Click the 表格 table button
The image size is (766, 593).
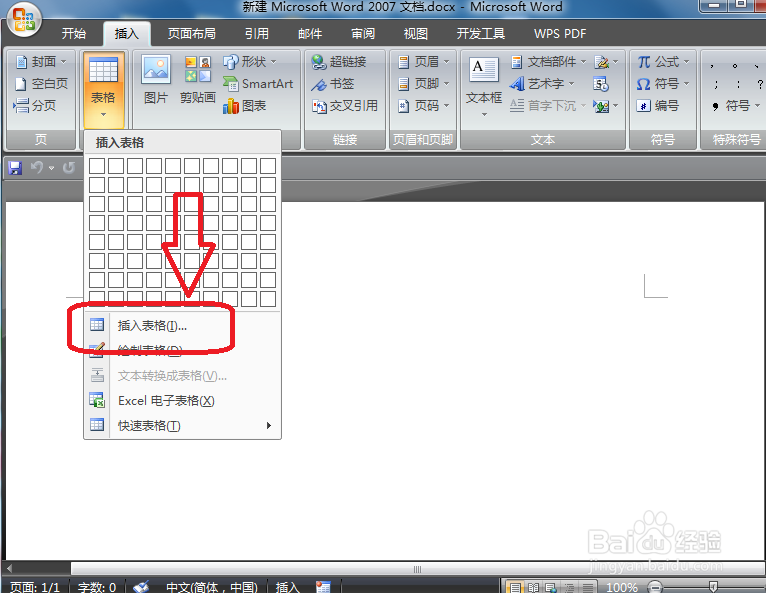103,88
